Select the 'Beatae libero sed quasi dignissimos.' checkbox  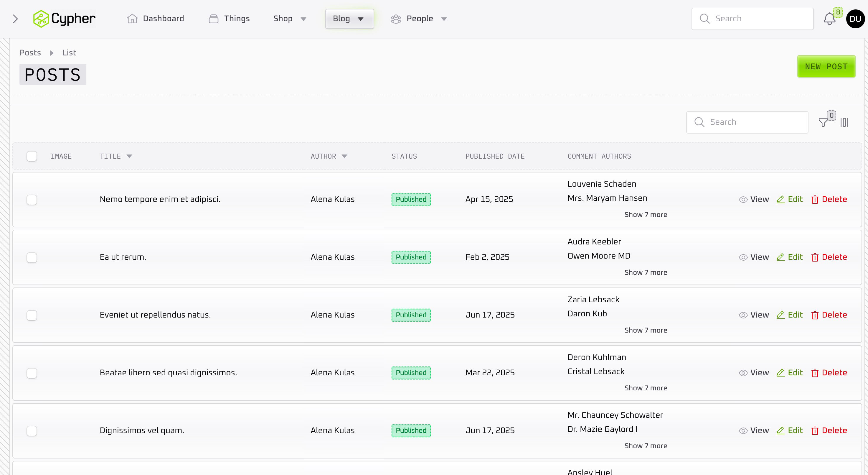[32, 373]
